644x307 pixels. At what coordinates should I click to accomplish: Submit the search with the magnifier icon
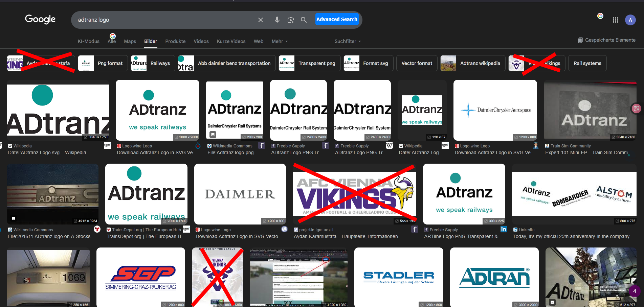304,20
